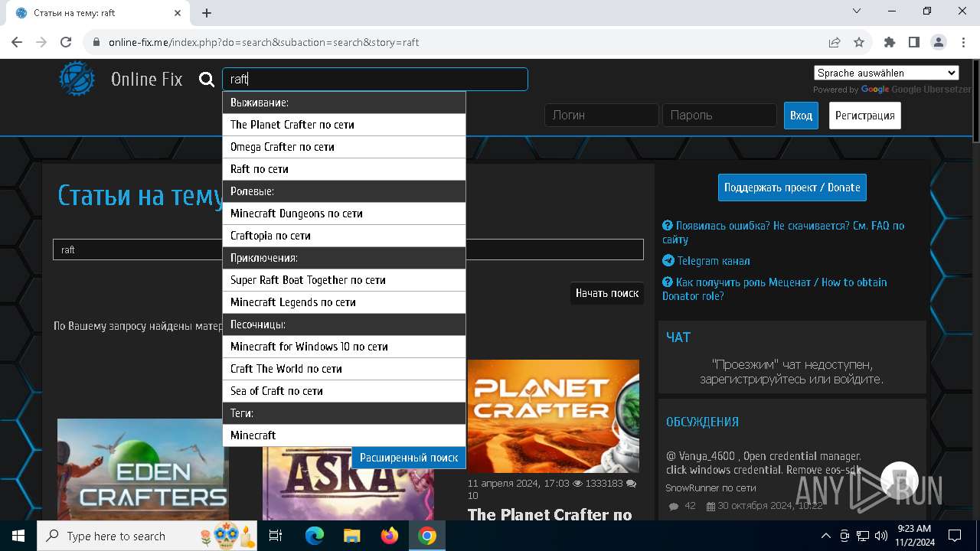Select Omega Crafter по сети suggestion
This screenshot has height=551, width=980.
(x=344, y=146)
